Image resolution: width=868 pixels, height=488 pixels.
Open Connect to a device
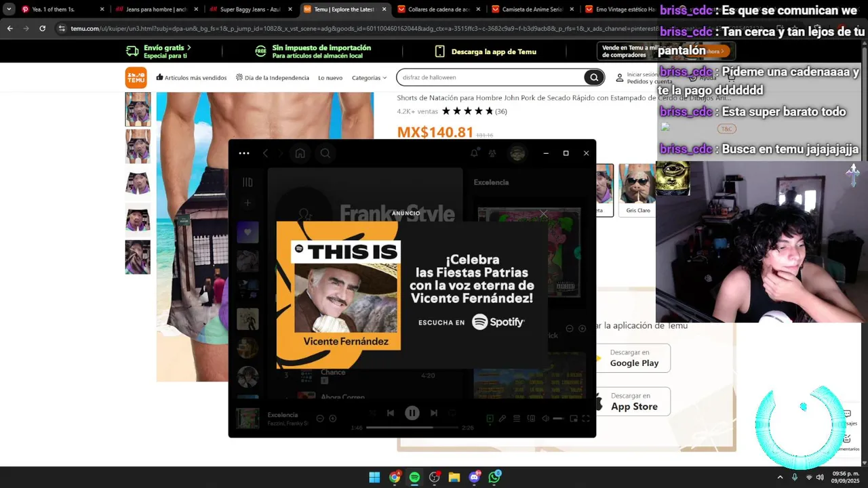click(x=531, y=418)
